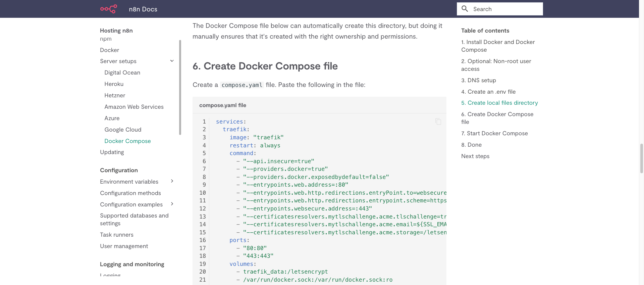Expand the Environment variables section
644x285 pixels.
172,181
